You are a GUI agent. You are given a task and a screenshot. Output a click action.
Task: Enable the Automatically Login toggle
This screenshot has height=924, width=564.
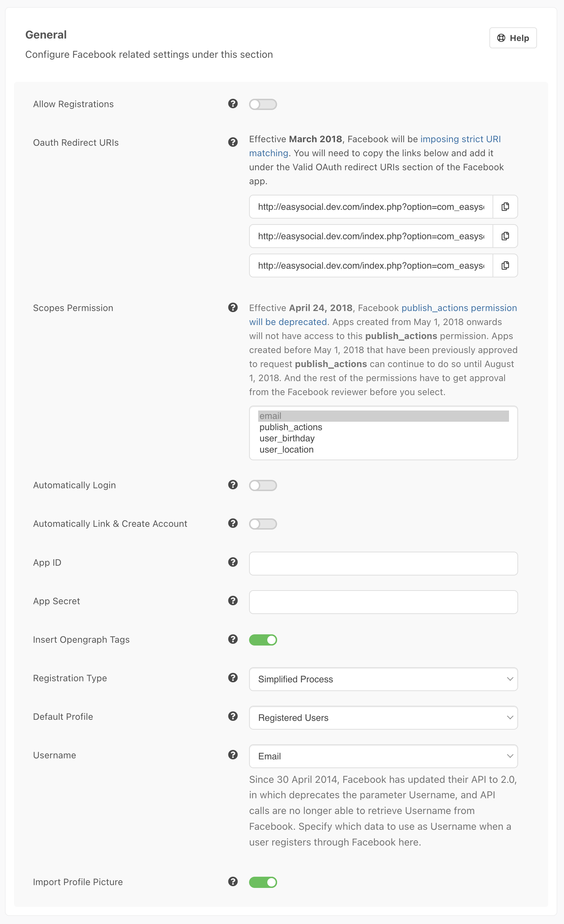coord(263,485)
